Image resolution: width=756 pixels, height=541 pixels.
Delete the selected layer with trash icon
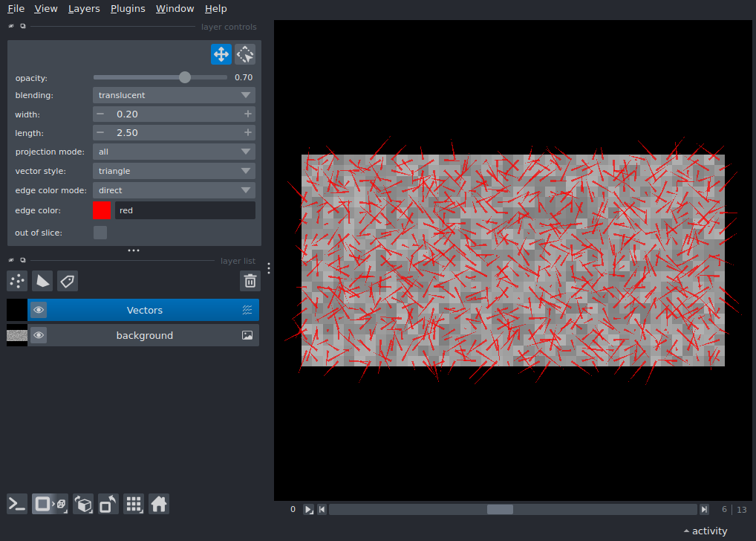(250, 281)
